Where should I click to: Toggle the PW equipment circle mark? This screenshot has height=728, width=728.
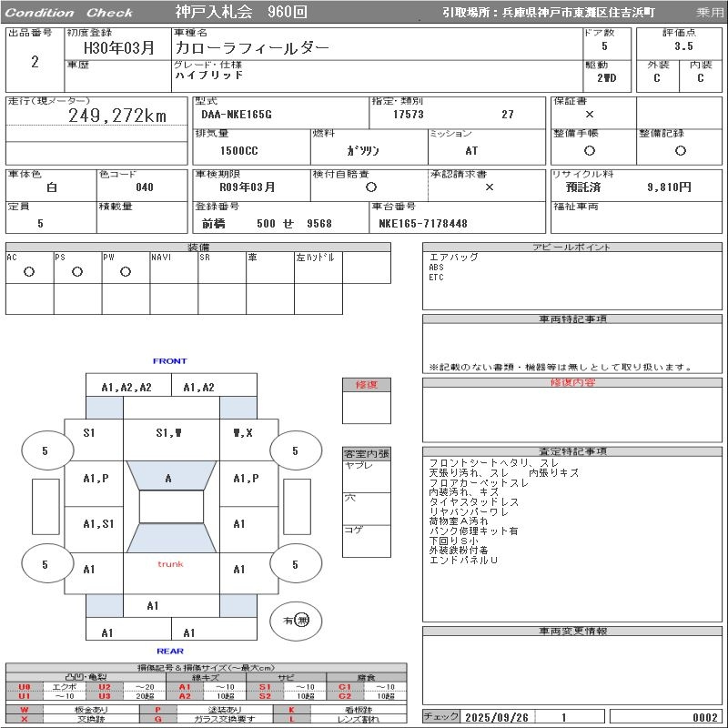(126, 272)
